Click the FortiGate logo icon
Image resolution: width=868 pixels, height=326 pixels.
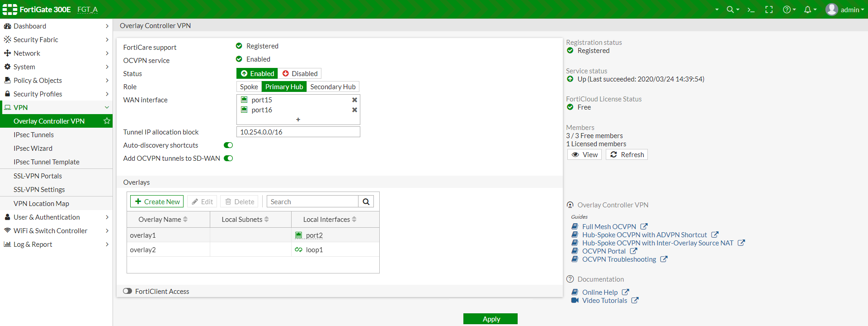click(9, 10)
